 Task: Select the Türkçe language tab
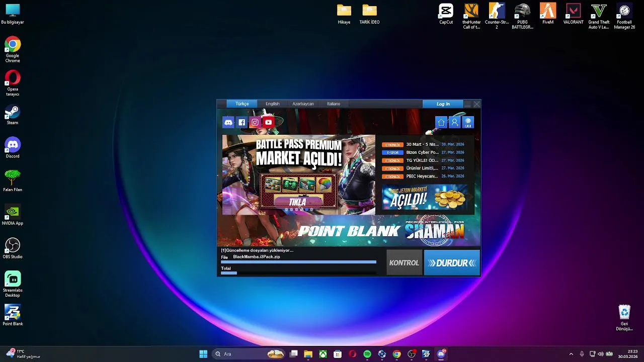pos(242,104)
